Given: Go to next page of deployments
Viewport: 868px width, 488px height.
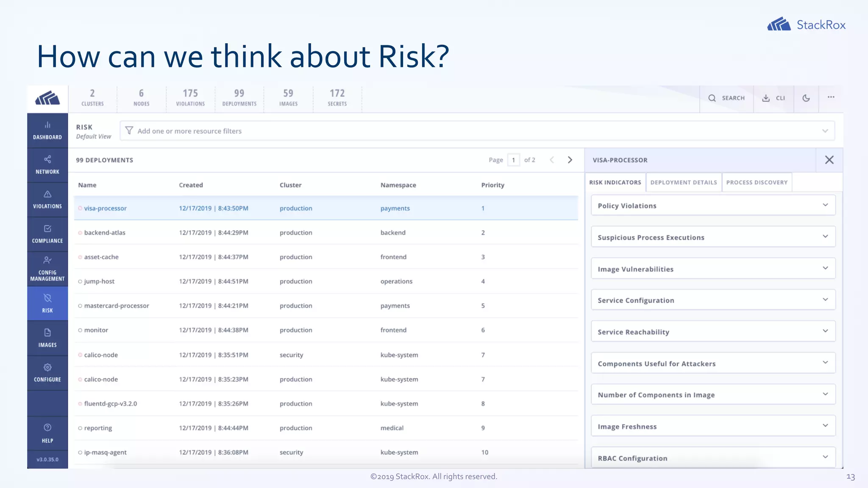Looking at the screenshot, I should click(570, 160).
